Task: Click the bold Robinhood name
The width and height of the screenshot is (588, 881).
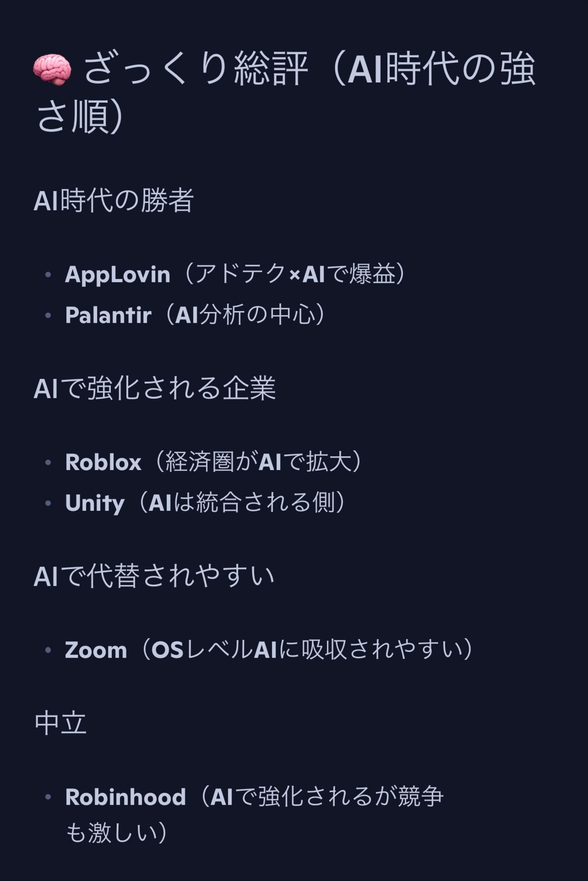Action: [126, 797]
